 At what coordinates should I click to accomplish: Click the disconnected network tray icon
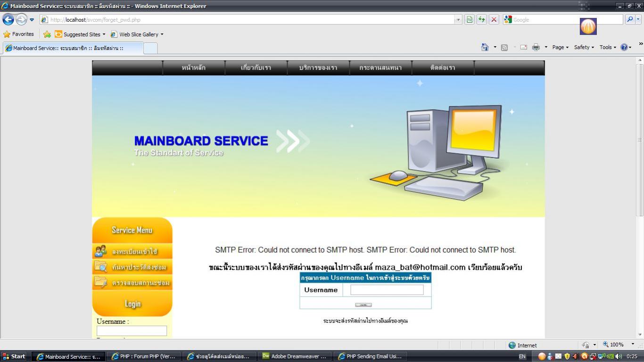click(x=593, y=356)
